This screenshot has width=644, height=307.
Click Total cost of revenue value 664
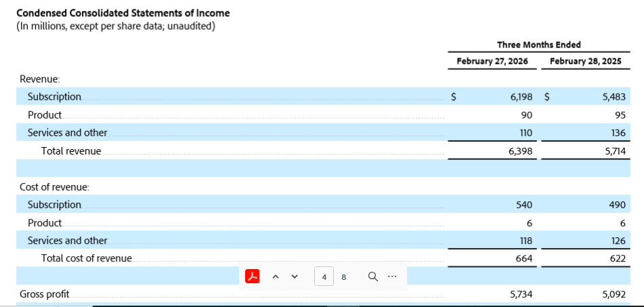point(525,258)
